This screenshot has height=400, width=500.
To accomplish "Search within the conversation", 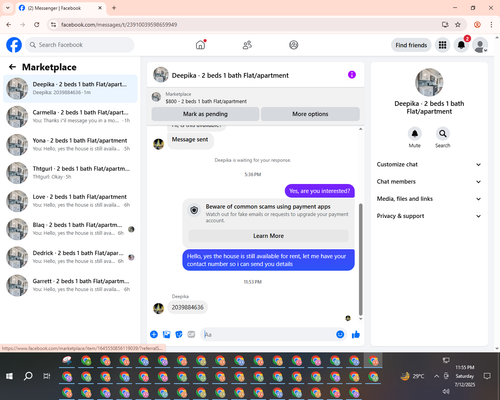I will coord(443,134).
